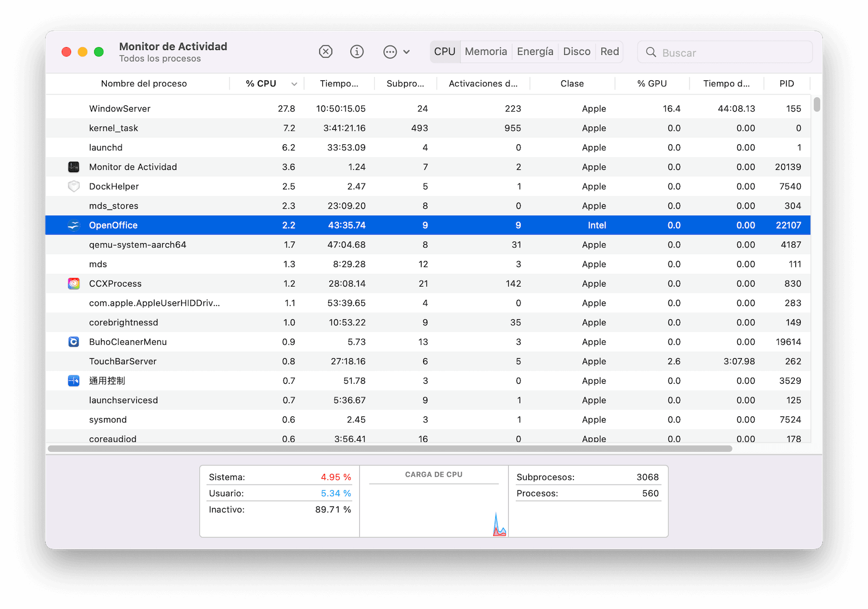Switch to the Disco tab

577,52
